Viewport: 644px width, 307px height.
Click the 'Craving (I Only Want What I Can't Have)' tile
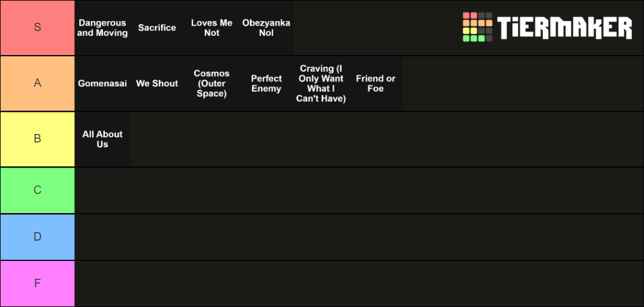321,84
